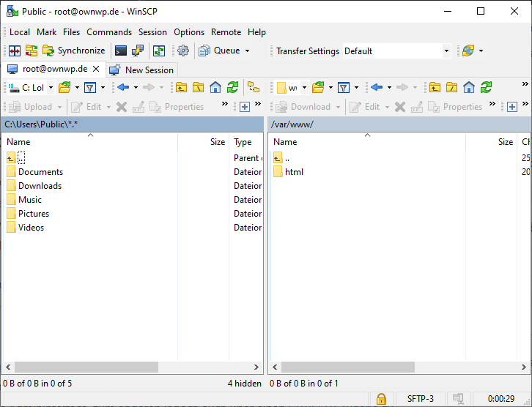Open the Files menu
Viewport: 532px width, 407px height.
[x=71, y=32]
